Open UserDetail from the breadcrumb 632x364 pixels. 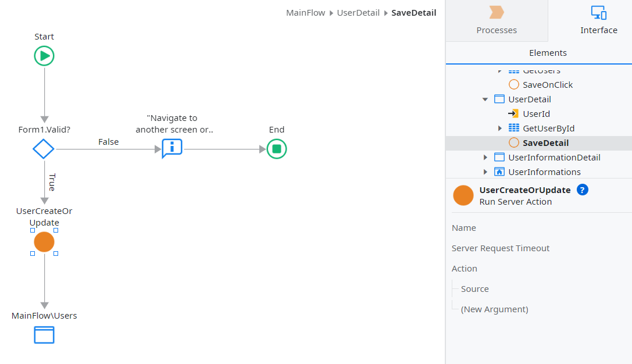pyautogui.click(x=358, y=12)
